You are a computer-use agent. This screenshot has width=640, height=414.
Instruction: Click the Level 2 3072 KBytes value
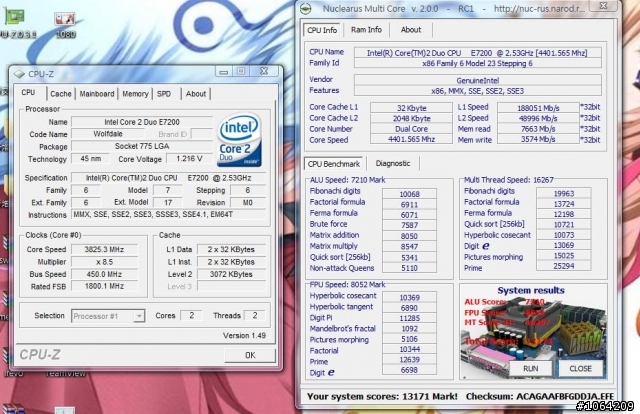pyautogui.click(x=231, y=274)
